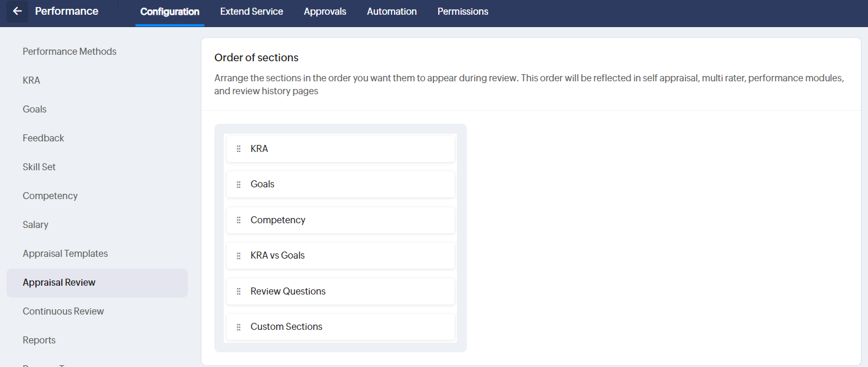868x367 pixels.
Task: Click the Review Questions drag handle
Action: 238,292
